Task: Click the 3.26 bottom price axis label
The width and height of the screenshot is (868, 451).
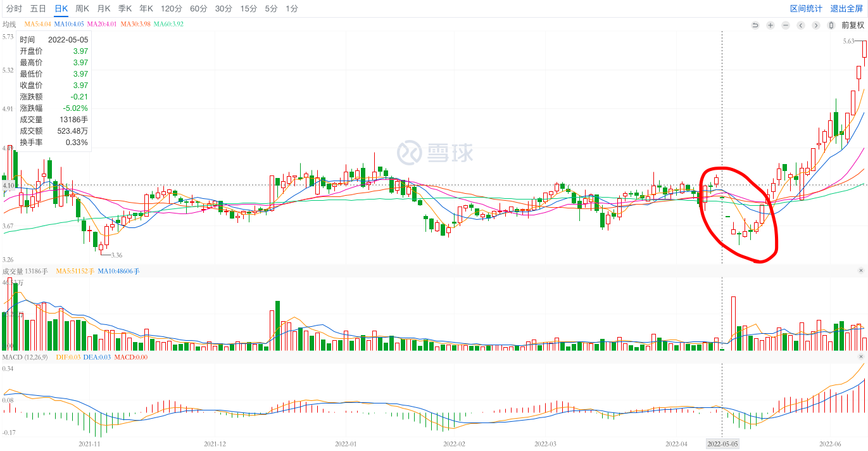Action: pyautogui.click(x=8, y=260)
